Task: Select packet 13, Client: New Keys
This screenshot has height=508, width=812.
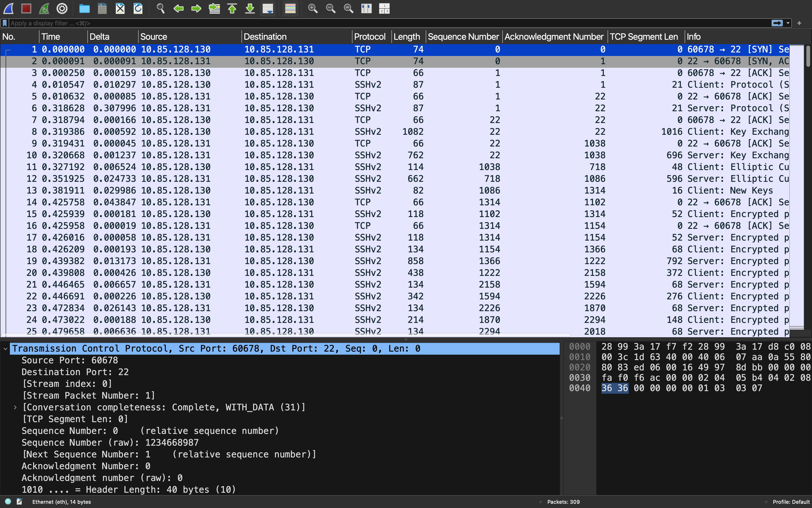Action: [394, 190]
